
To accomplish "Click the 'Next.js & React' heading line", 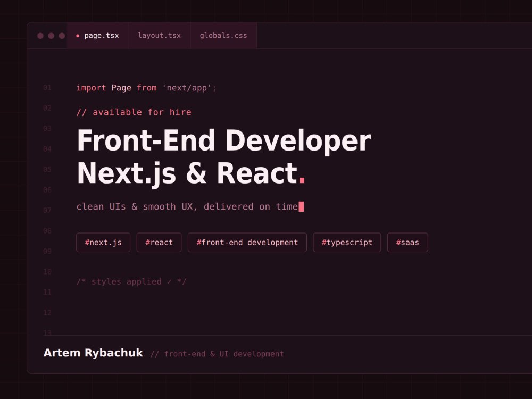I will (191, 173).
